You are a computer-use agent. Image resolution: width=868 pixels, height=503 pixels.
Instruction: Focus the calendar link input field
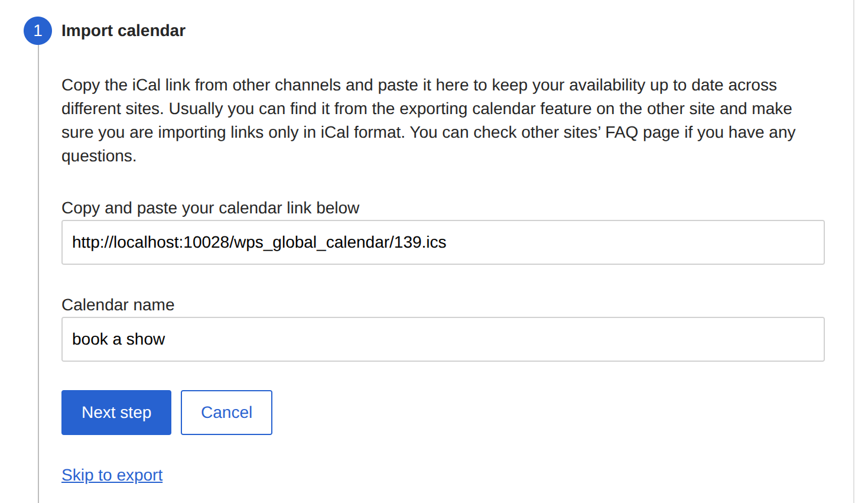pyautogui.click(x=591, y=242)
